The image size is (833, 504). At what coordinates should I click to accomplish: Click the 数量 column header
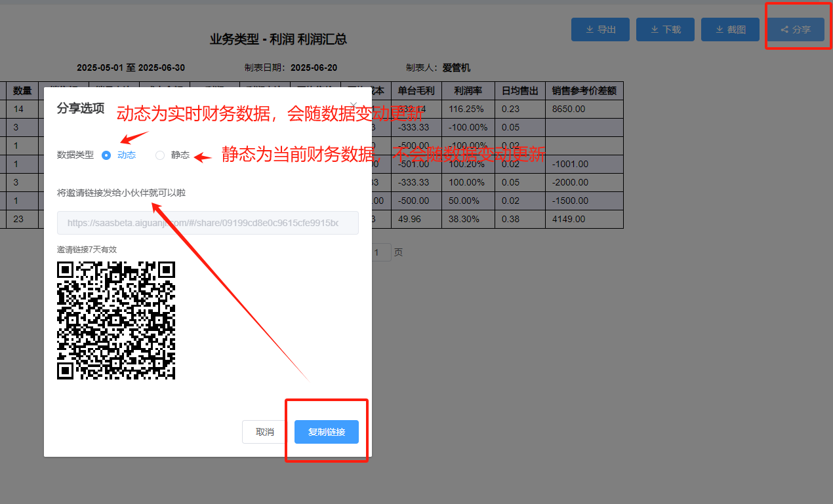(x=23, y=90)
